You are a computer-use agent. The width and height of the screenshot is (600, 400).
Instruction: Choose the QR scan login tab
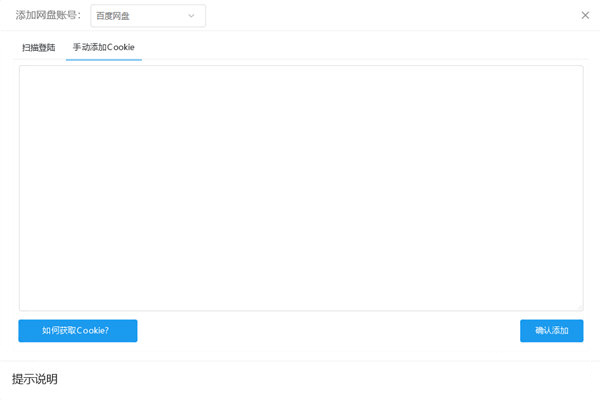click(39, 47)
